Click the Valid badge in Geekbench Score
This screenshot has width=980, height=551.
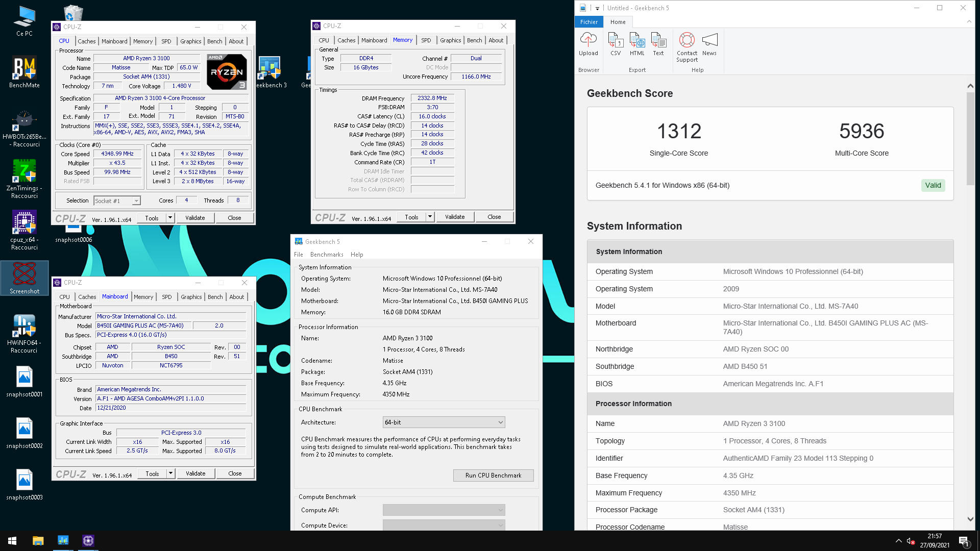coord(933,185)
